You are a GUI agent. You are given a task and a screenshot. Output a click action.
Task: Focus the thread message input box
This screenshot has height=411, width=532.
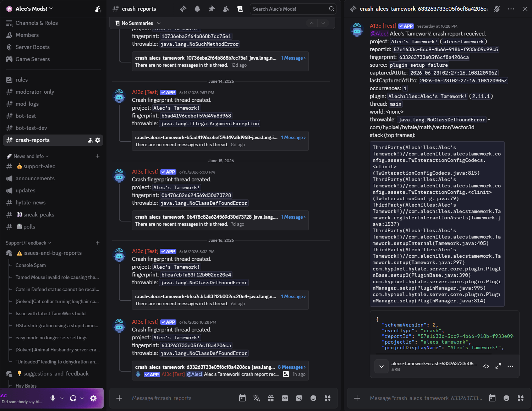pos(426,398)
